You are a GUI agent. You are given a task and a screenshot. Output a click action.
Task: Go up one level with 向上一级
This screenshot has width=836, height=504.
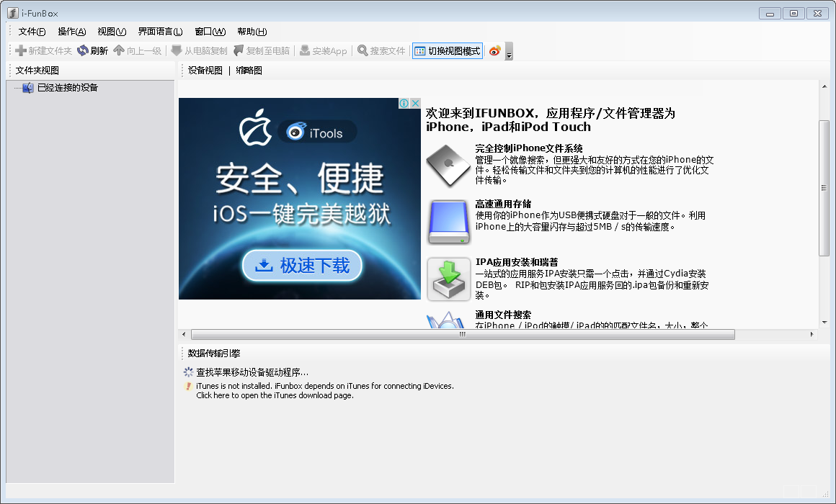(137, 50)
